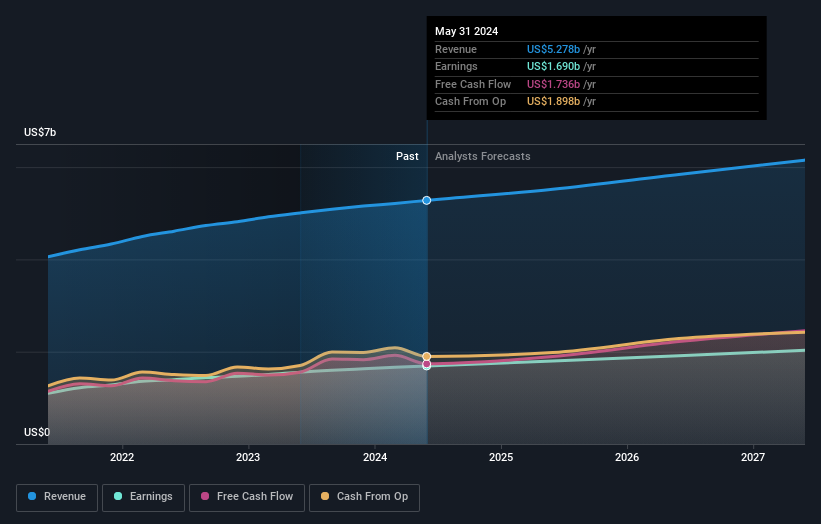821x524 pixels.
Task: Toggle the Free Cash Flow legend series
Action: [x=247, y=497]
